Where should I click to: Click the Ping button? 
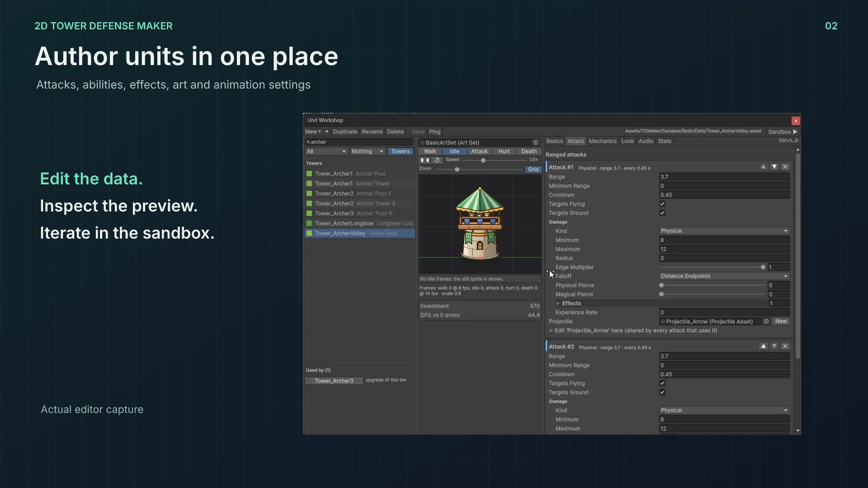coord(435,132)
